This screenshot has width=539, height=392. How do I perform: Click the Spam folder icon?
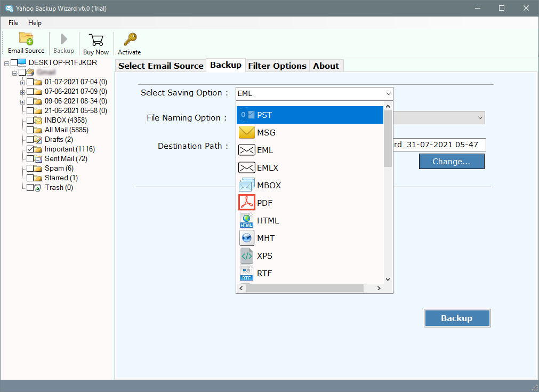(38, 169)
